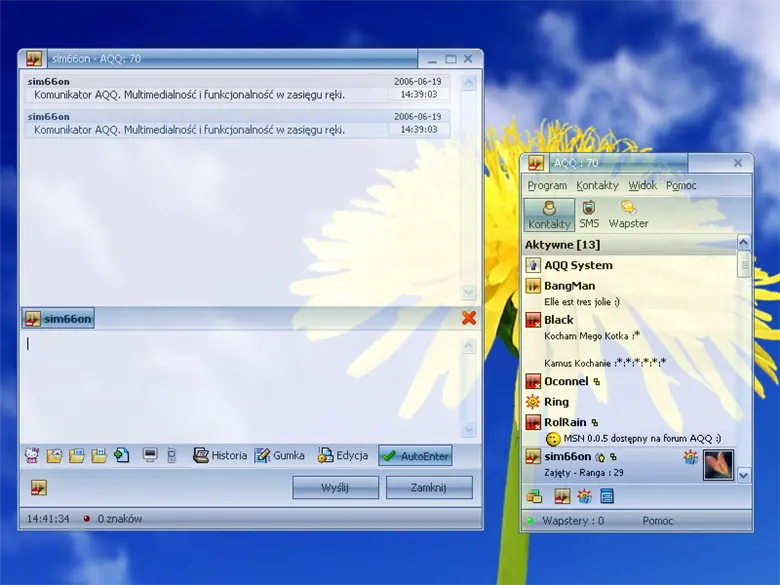Open Historia message history

[220, 455]
